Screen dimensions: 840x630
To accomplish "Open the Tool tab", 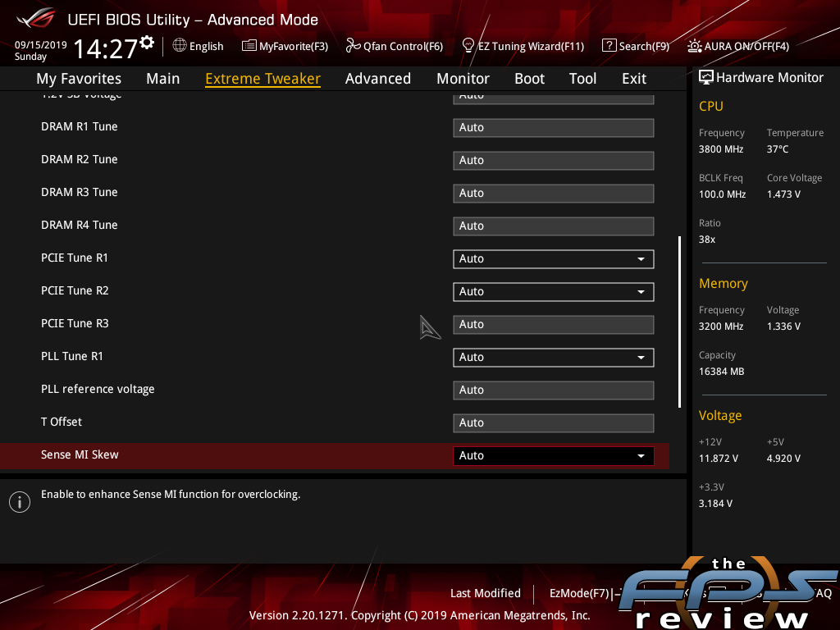I will tap(582, 78).
